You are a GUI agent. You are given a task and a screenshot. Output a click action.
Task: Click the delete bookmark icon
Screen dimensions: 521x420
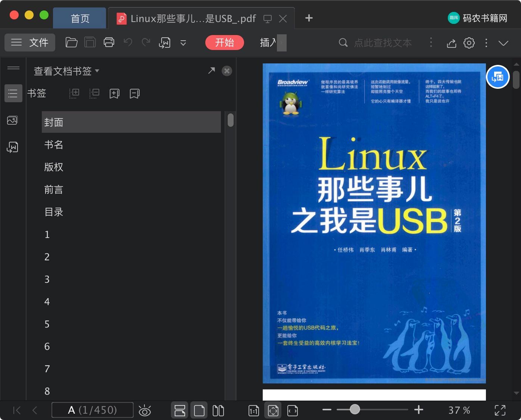coord(134,94)
